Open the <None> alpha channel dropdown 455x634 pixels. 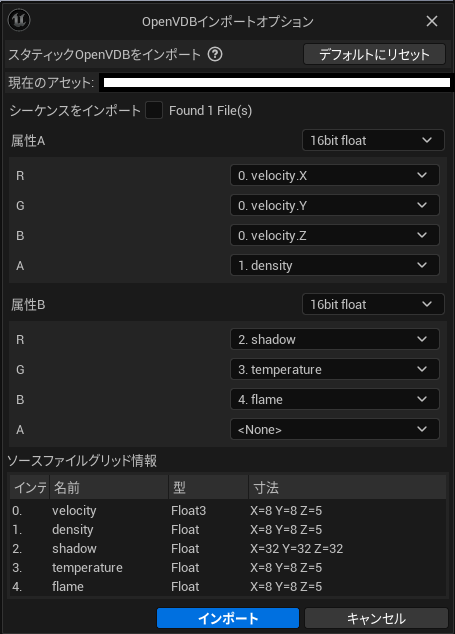334,429
